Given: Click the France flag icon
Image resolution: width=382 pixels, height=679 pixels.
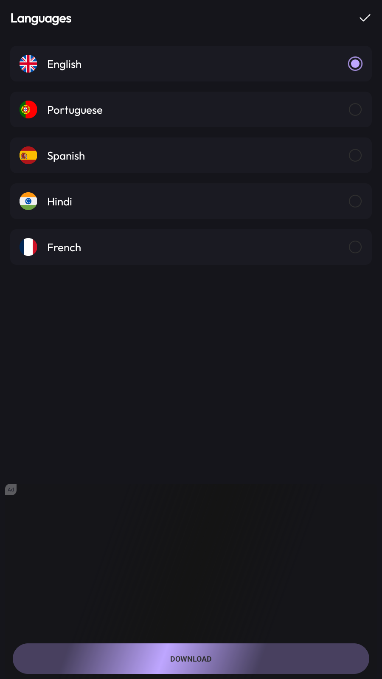Looking at the screenshot, I should [x=28, y=247].
